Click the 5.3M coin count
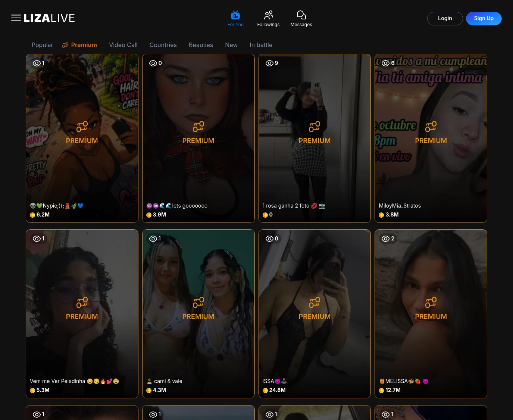 coord(43,390)
